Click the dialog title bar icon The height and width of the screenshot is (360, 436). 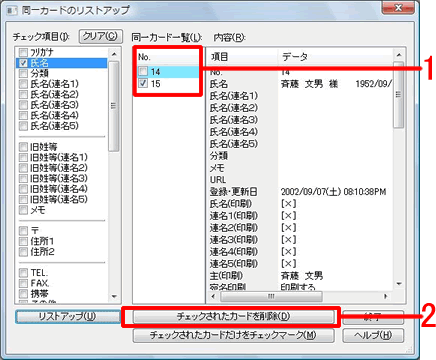click(x=12, y=10)
